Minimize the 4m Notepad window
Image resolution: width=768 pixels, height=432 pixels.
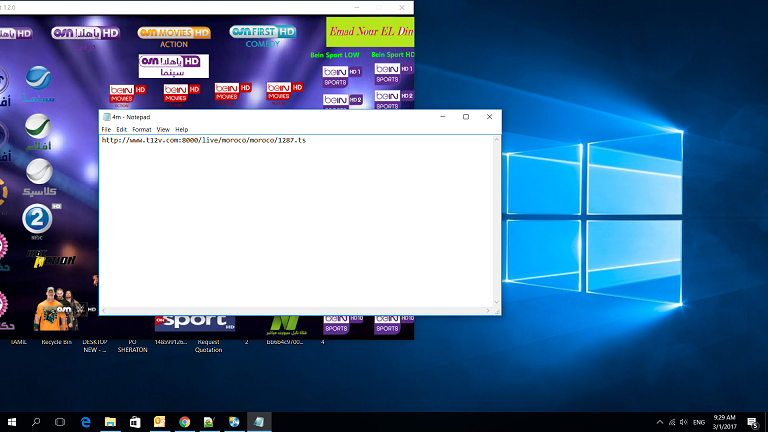coord(443,117)
